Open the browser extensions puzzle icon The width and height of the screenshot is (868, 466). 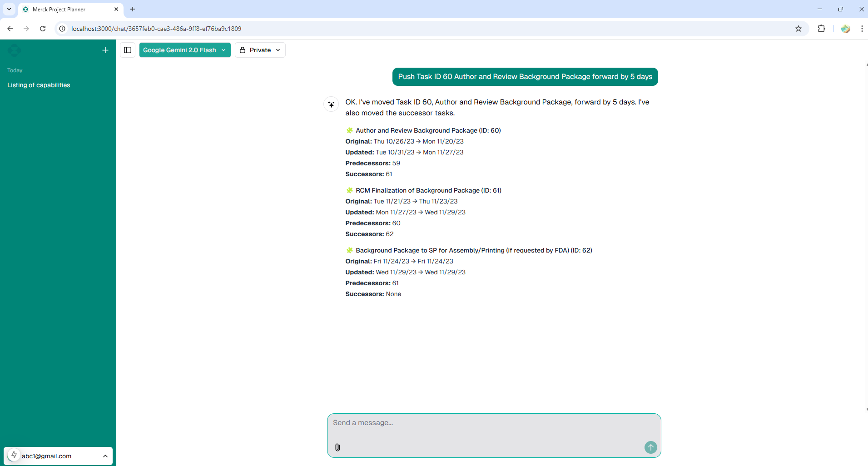pyautogui.click(x=821, y=29)
